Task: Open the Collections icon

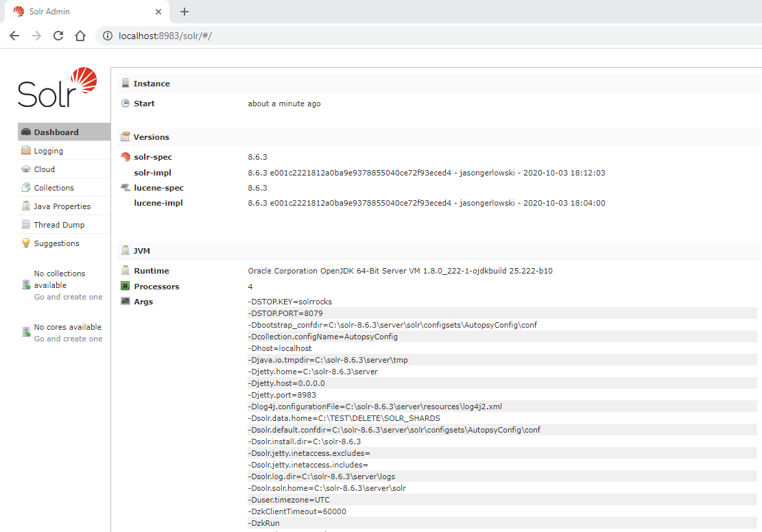Action: point(27,187)
